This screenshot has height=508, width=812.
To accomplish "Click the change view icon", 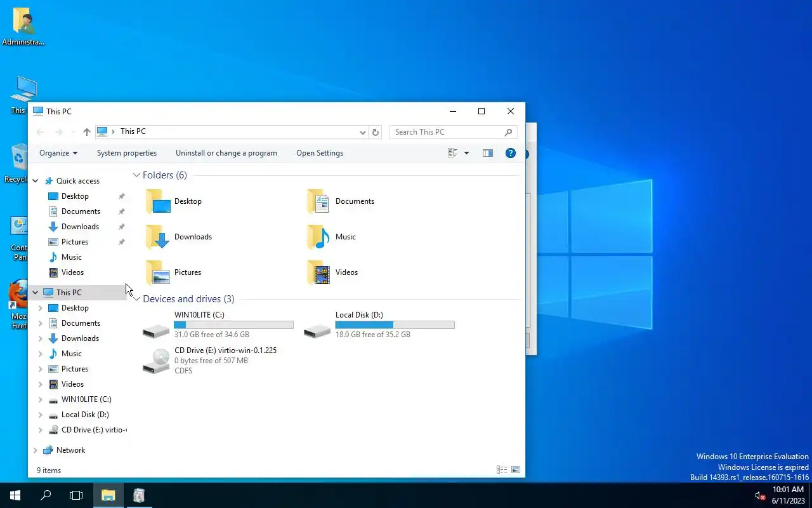I will tap(453, 153).
